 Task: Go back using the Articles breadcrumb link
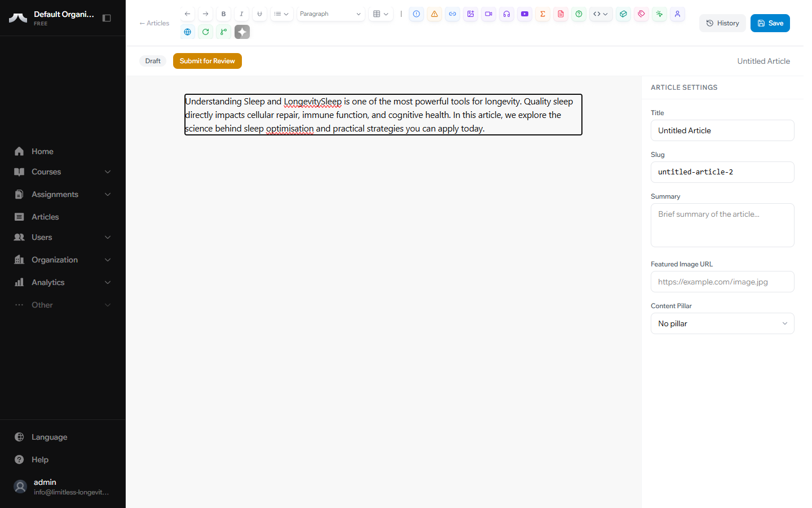(154, 23)
